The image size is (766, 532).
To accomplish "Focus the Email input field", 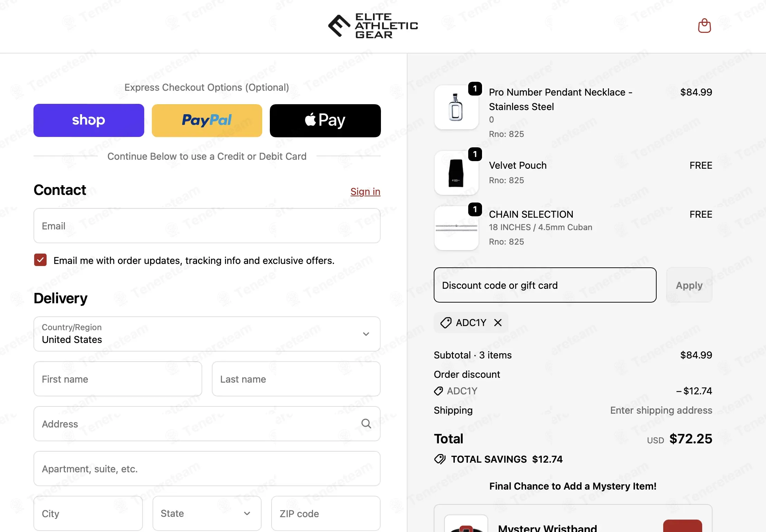I will 207,226.
